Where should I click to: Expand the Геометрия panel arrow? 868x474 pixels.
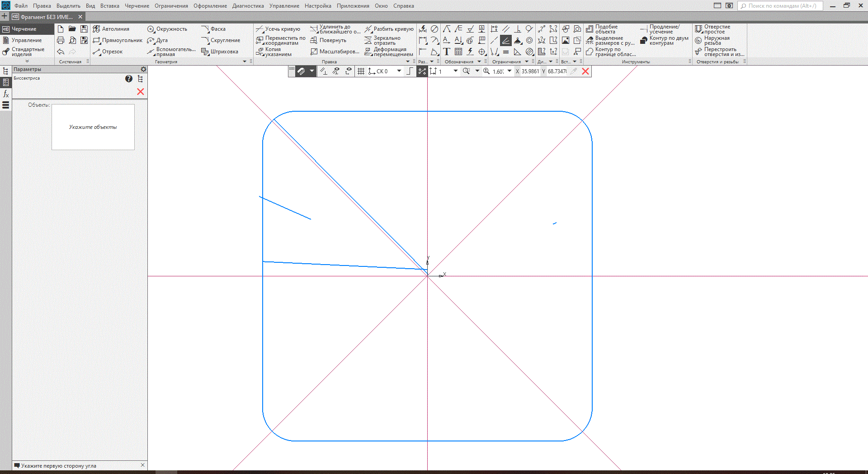245,62
